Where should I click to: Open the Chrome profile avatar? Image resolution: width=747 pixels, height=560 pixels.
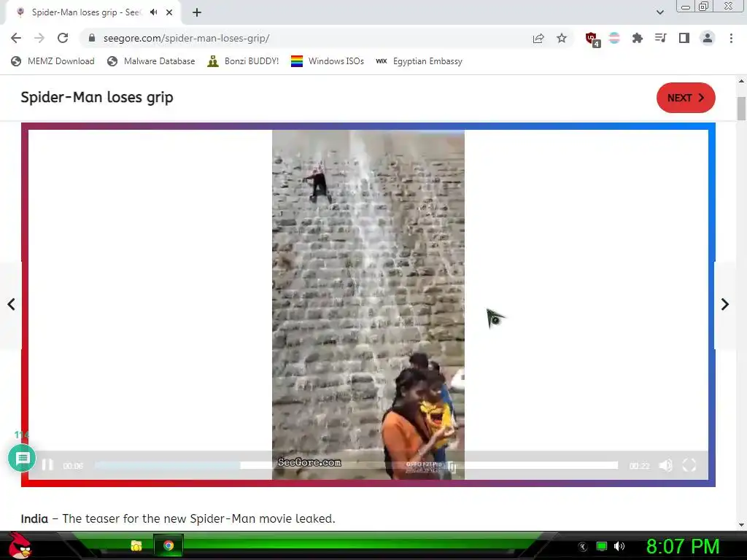point(708,38)
